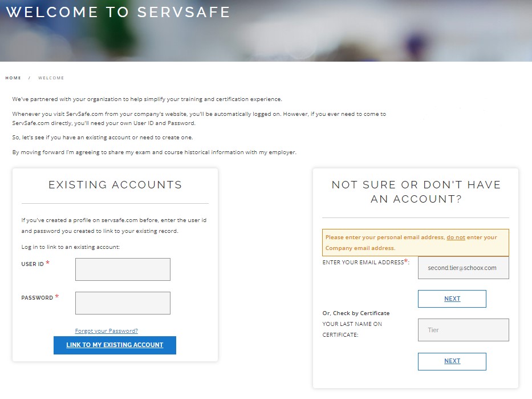Click the HOME breadcrumb link

coord(13,78)
